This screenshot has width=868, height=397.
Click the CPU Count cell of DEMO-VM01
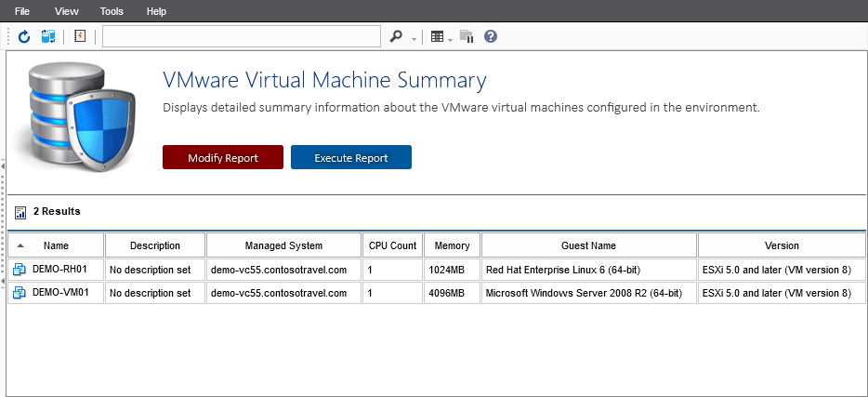click(392, 292)
